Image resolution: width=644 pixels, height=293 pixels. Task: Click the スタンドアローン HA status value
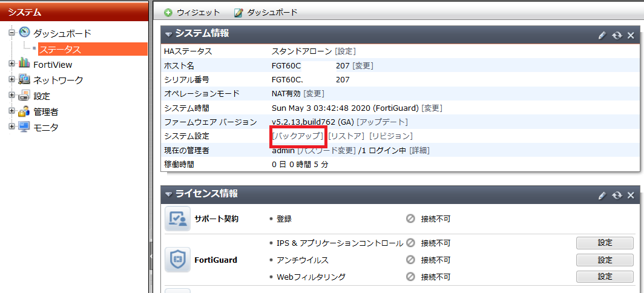[x=302, y=51]
